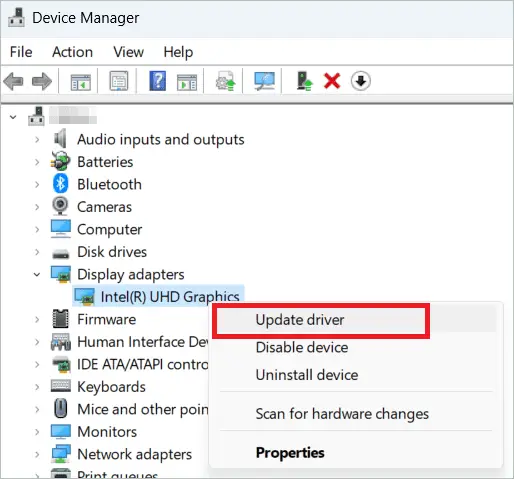Viewport: 514px width, 479px height.
Task: Select the Disk drives label
Action: [112, 252]
